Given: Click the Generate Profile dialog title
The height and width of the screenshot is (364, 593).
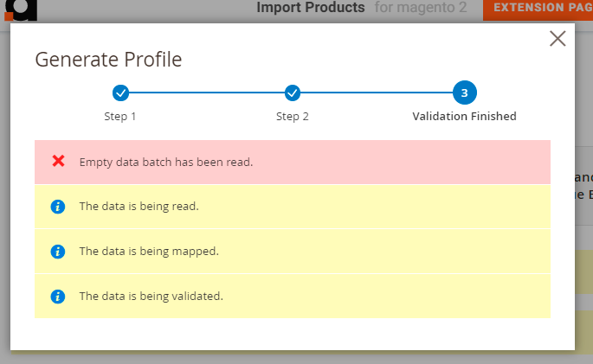Looking at the screenshot, I should (108, 60).
